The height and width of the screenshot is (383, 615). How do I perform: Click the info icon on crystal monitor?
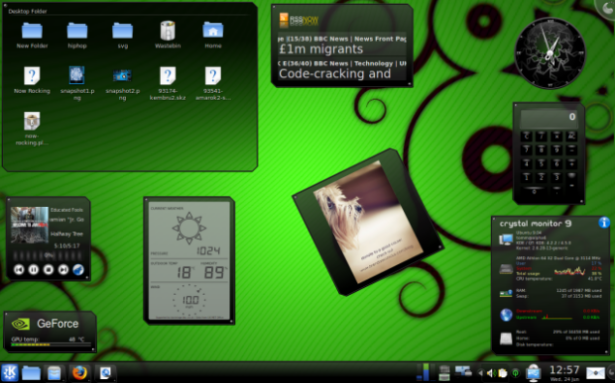click(x=604, y=222)
